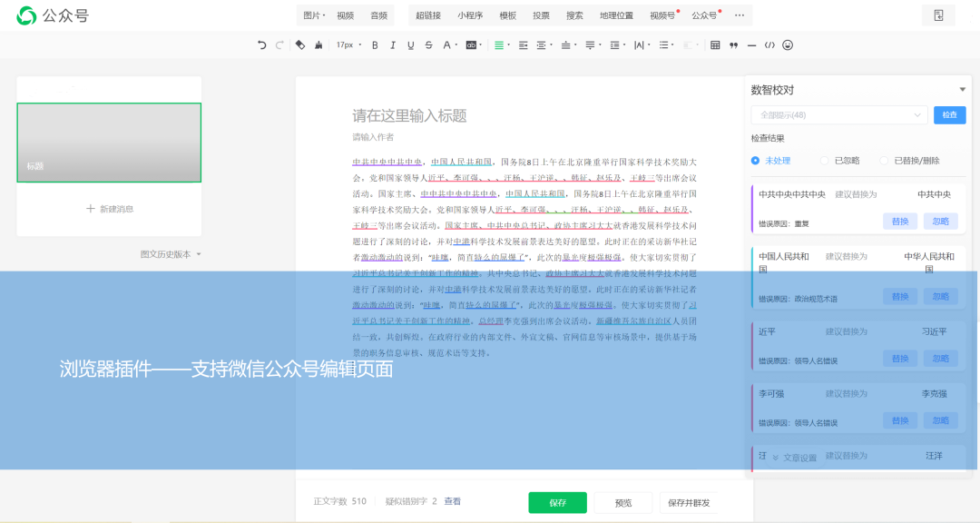The width and height of the screenshot is (980, 523).
Task: Insert a blockquote with the quote icon
Action: coord(734,45)
